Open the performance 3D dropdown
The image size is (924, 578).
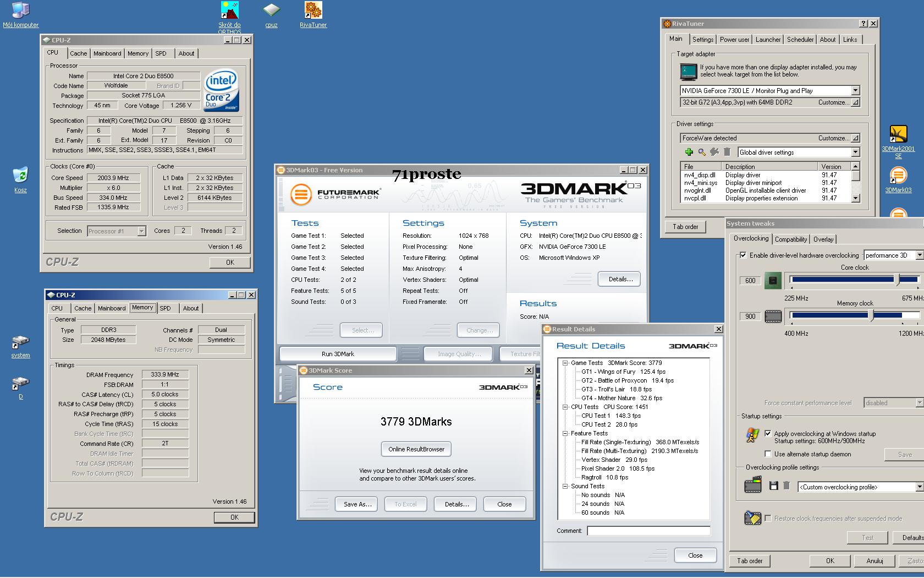coord(919,255)
